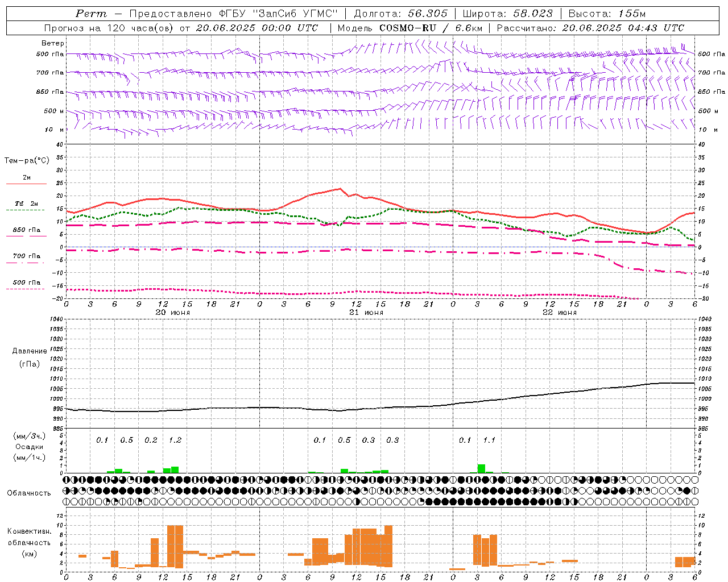The width and height of the screenshot is (728, 582).
Task: Click the "Долгота: 56.305" value
Action: coord(401,14)
